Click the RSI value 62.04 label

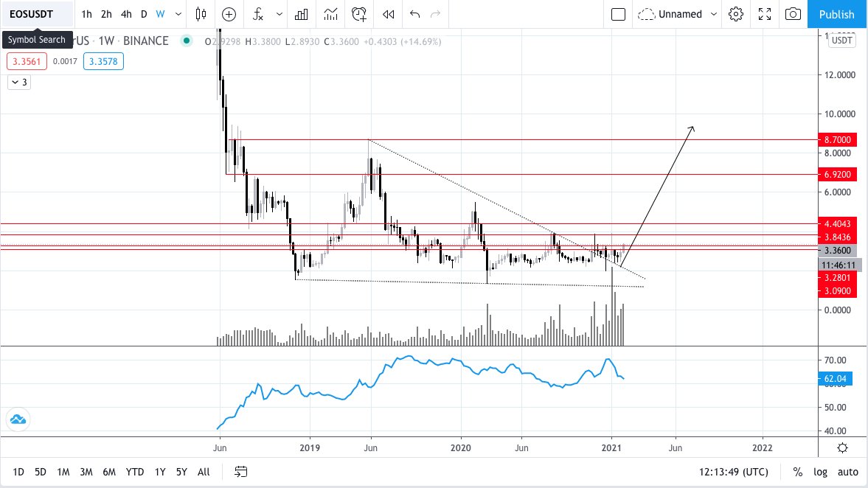(836, 379)
